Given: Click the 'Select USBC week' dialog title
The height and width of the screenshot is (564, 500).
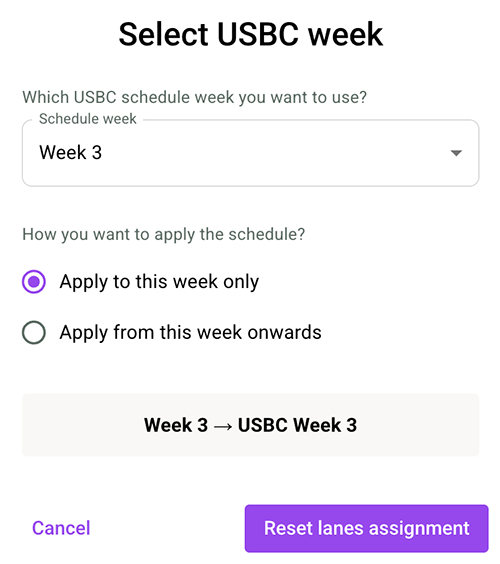Looking at the screenshot, I should point(251,34).
